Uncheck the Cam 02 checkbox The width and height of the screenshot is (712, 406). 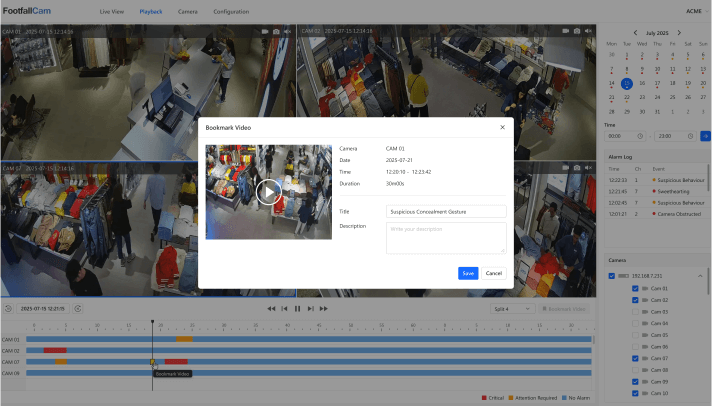pos(635,300)
